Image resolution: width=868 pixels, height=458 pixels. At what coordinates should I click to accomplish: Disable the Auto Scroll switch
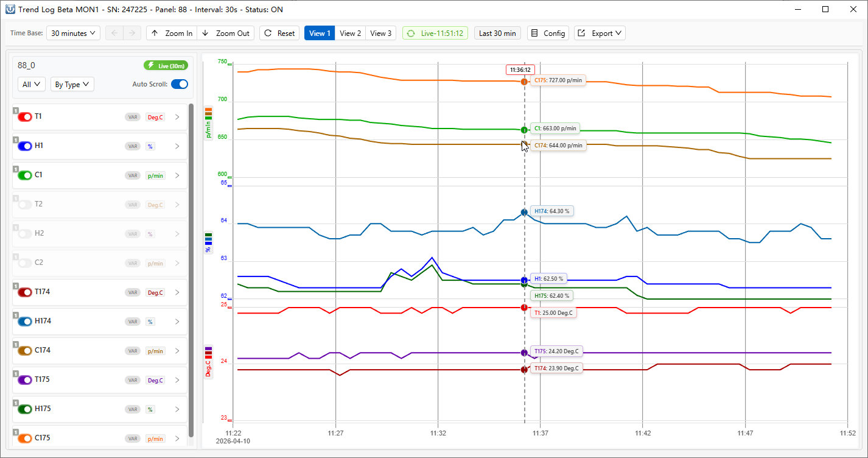(x=179, y=84)
